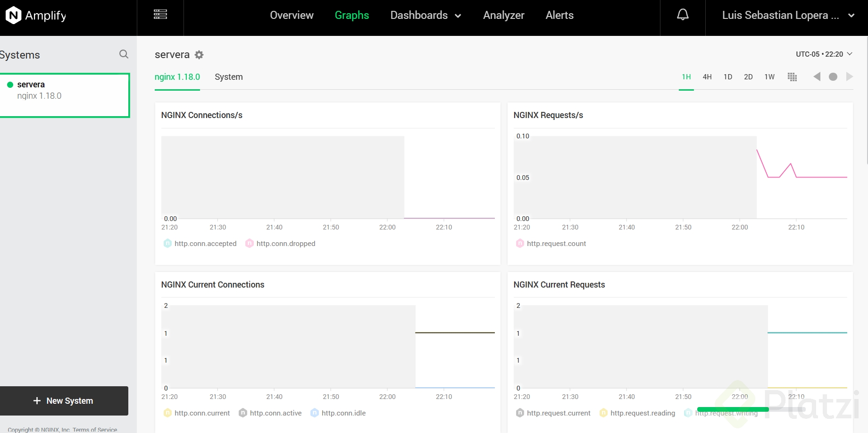Viewport: 868px width, 433px height.
Task: Open the inventory list icon
Action: click(160, 14)
